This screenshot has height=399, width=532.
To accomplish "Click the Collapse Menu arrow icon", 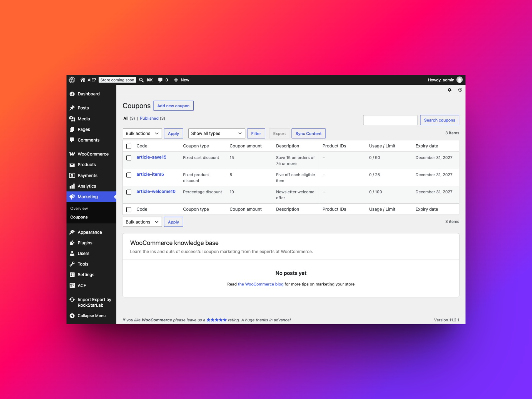I will pyautogui.click(x=72, y=316).
